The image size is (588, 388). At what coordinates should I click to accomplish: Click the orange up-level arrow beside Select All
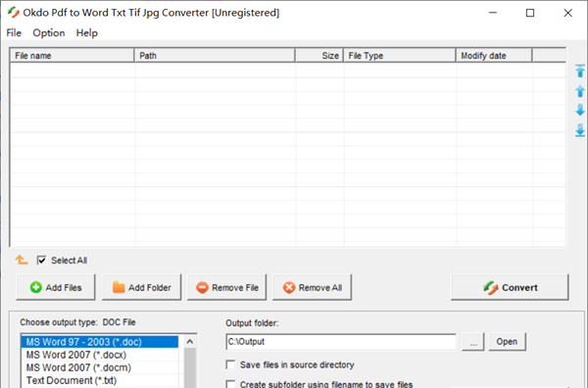[22, 260]
